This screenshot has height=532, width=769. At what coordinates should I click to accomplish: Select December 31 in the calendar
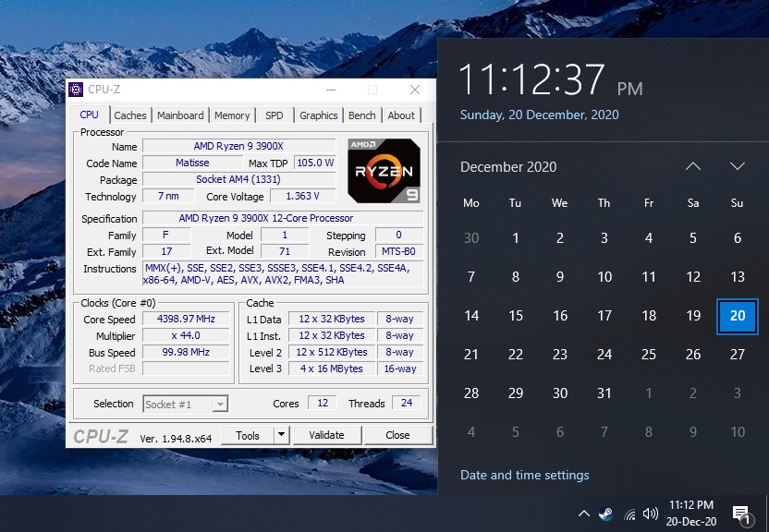click(x=604, y=393)
